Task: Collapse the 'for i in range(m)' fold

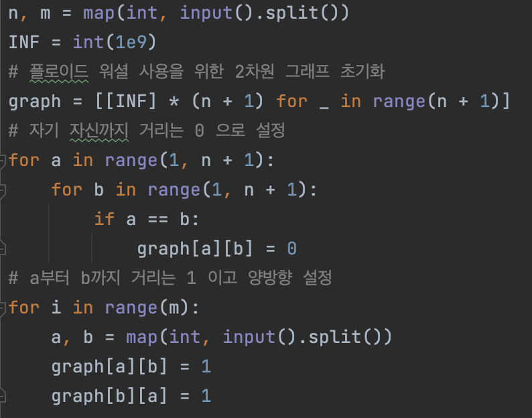Action: coord(2,308)
